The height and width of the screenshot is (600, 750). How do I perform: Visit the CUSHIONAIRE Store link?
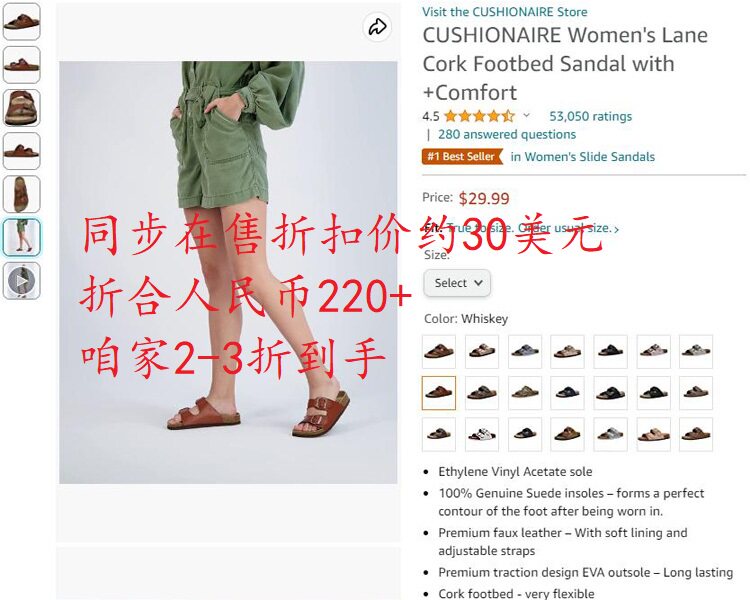click(x=505, y=12)
